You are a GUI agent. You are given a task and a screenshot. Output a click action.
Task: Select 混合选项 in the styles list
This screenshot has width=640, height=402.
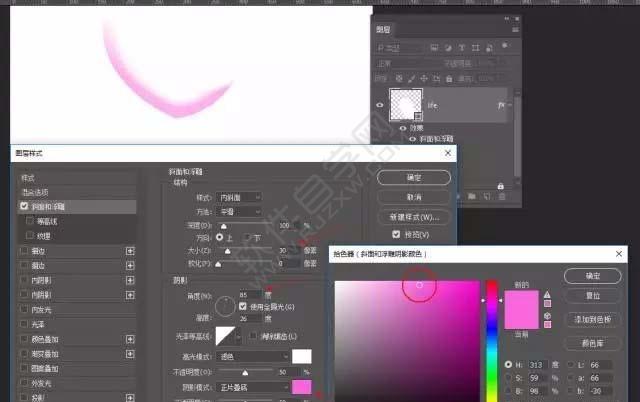[78, 192]
